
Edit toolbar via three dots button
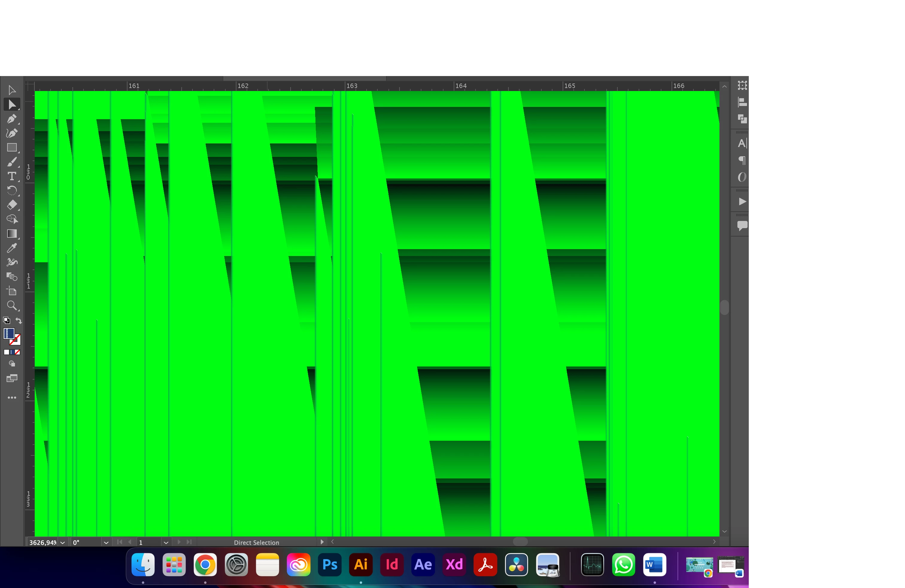click(12, 398)
